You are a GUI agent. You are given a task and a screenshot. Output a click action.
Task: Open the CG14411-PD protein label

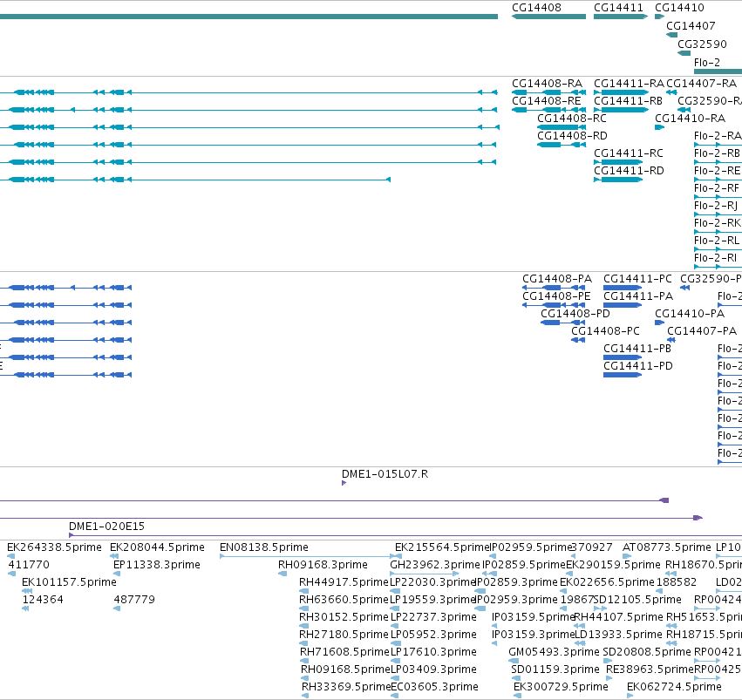638,366
